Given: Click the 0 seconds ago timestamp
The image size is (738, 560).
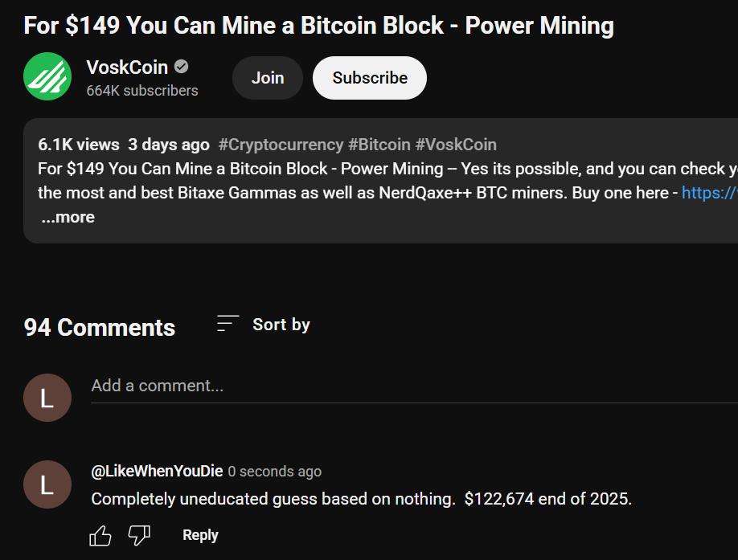Looking at the screenshot, I should click(275, 472).
